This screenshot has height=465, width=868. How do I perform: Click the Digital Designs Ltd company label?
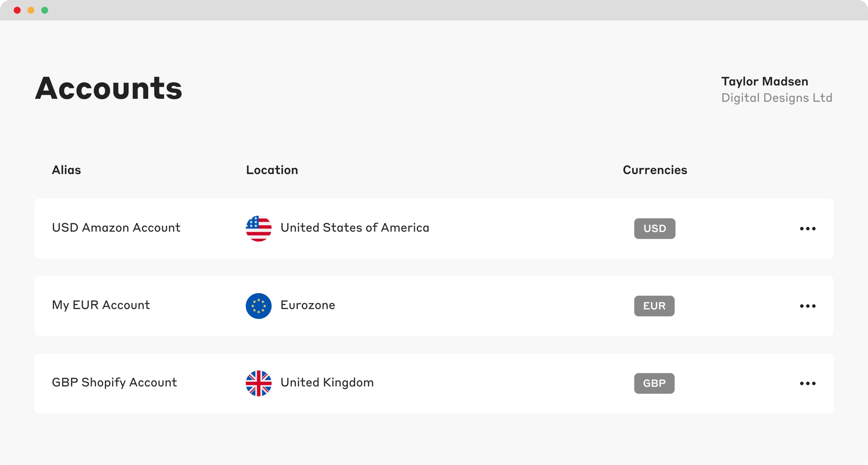[777, 98]
